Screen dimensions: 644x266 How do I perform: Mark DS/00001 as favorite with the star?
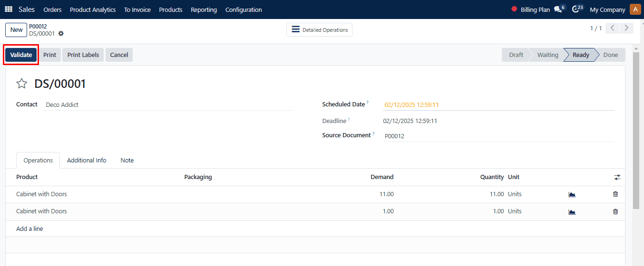point(22,84)
